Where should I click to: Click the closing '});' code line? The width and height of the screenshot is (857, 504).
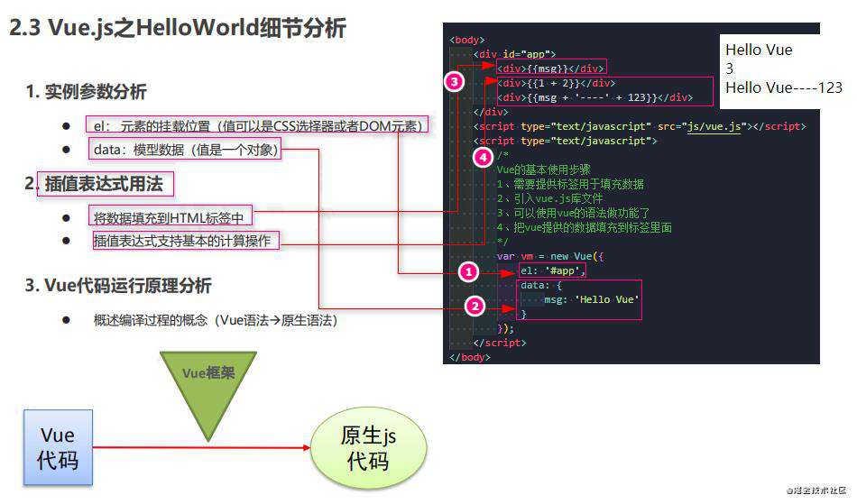point(505,328)
